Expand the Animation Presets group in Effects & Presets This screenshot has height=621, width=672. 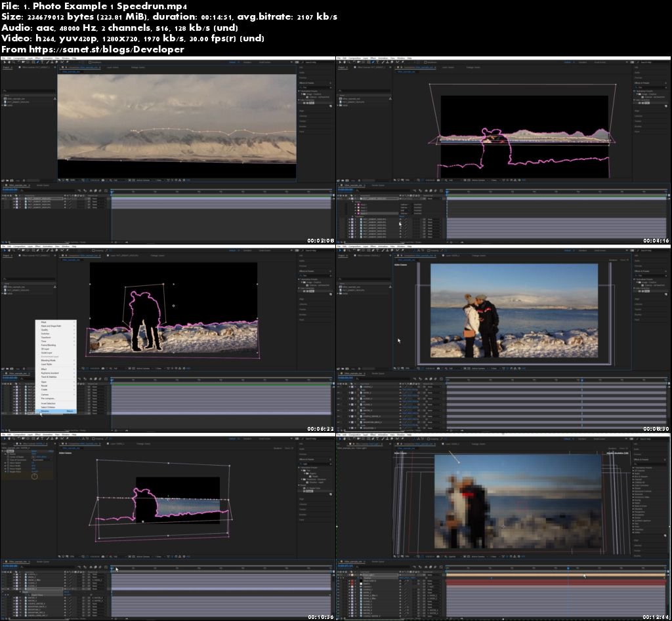click(x=300, y=91)
